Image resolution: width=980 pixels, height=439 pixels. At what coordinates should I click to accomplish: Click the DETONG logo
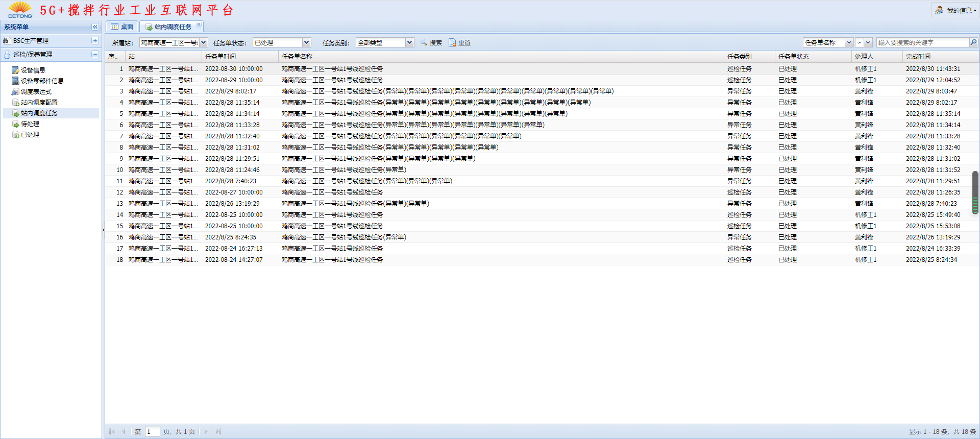click(20, 10)
